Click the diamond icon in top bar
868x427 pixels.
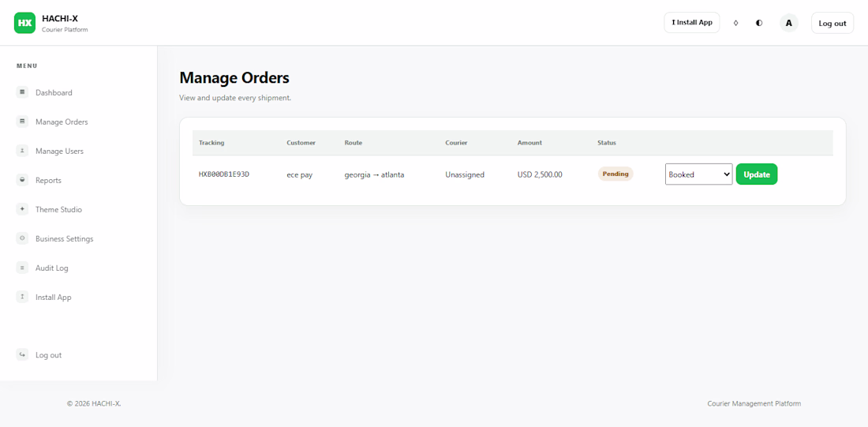pos(735,23)
